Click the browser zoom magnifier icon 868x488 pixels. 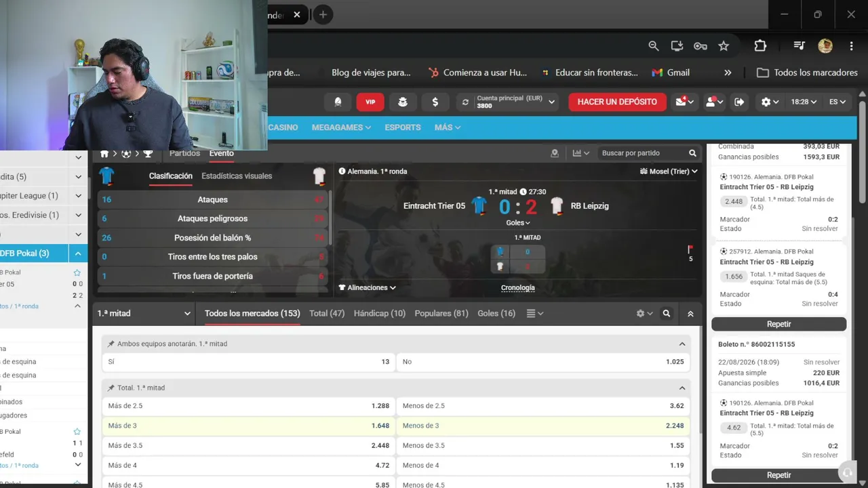(654, 45)
